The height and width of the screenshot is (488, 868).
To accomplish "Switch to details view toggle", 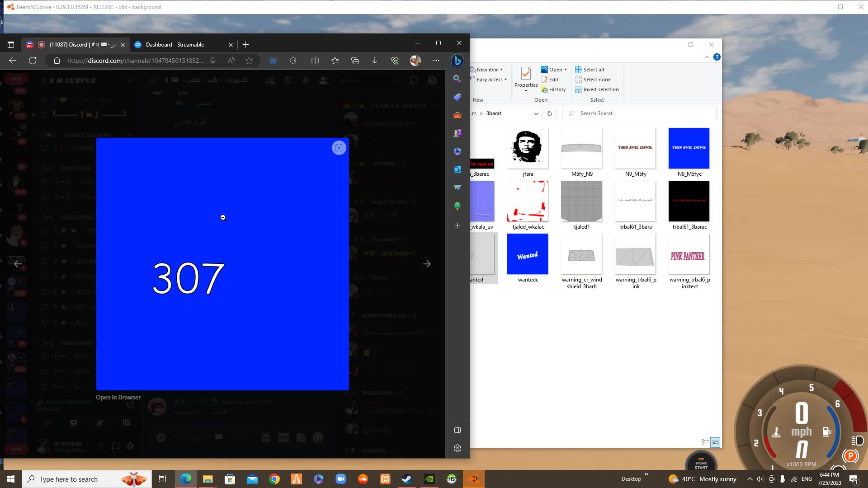I will (x=705, y=442).
